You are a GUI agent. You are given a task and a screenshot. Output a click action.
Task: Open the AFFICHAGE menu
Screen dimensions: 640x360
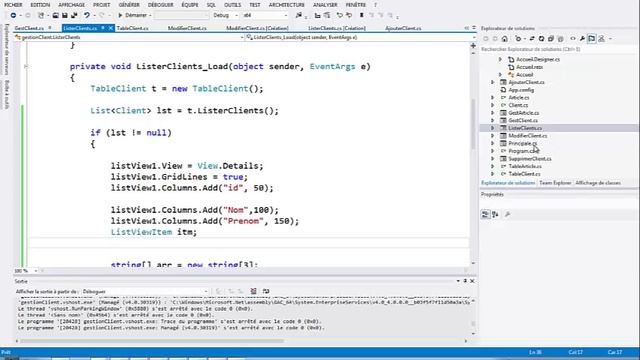coord(71,5)
